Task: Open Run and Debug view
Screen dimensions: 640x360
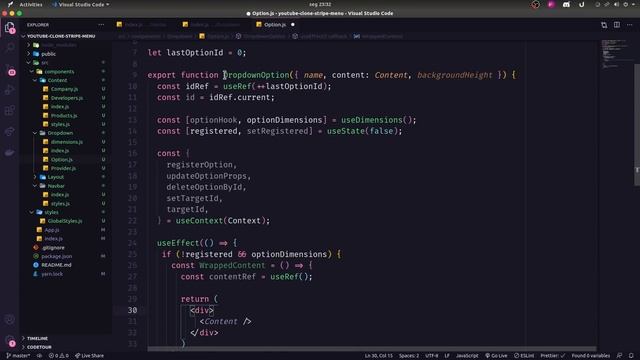Action: (9, 90)
